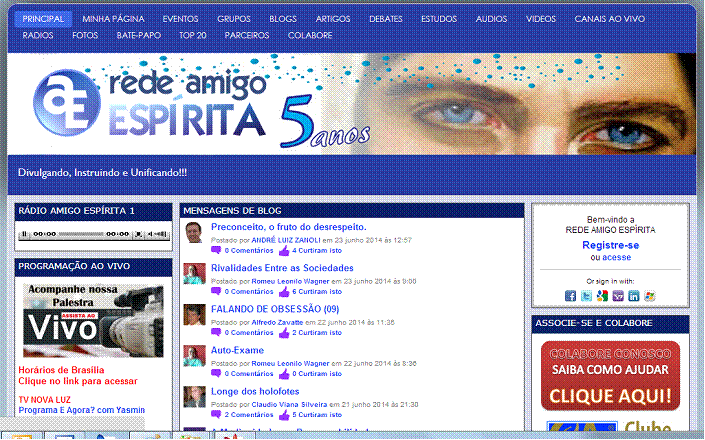Go to FOTOS menu item
The image size is (705, 440).
click(x=85, y=35)
